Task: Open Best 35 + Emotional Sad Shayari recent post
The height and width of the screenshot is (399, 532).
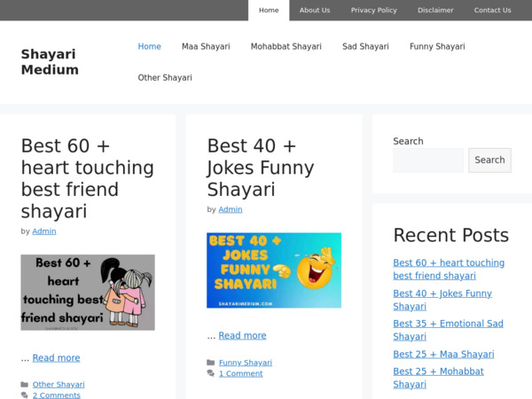Action: pos(448,330)
